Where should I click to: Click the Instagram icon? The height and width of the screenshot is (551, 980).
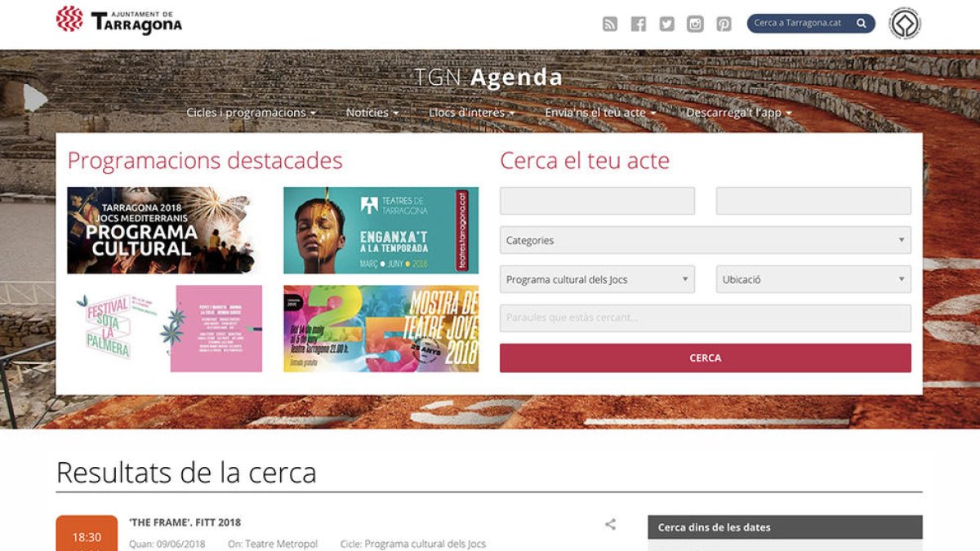(695, 23)
